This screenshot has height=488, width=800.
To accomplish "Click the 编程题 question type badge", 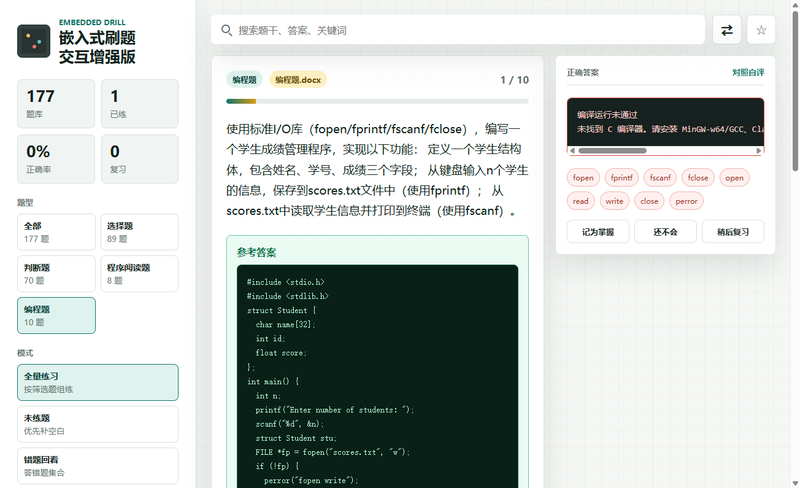I will [x=244, y=80].
